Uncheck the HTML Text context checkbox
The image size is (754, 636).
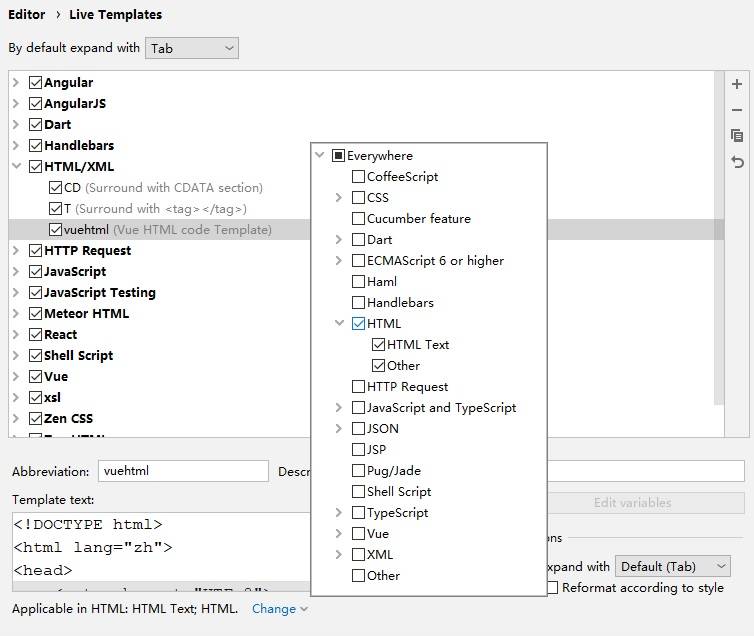tap(379, 345)
